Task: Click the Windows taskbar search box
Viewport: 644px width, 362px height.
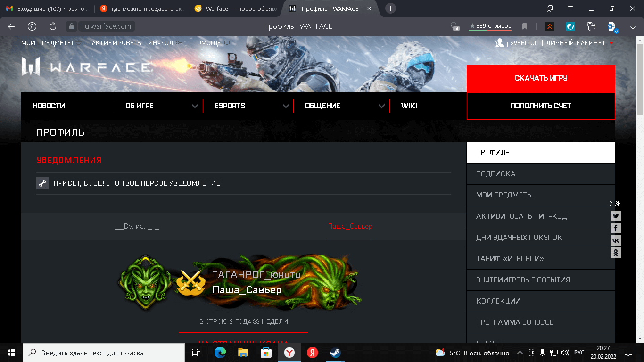Action: pyautogui.click(x=104, y=353)
